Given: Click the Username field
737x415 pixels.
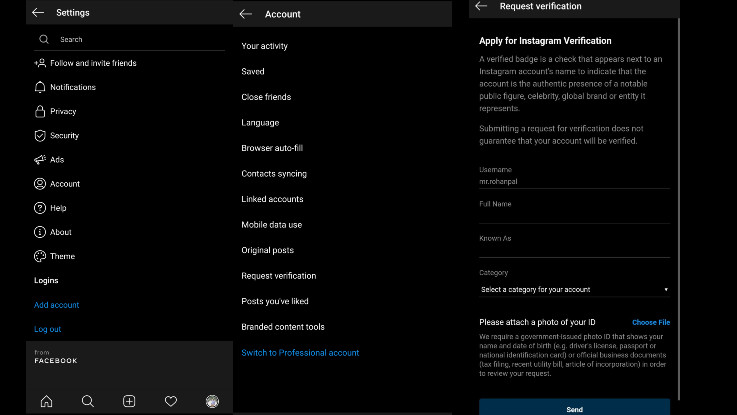Looking at the screenshot, I should [574, 181].
